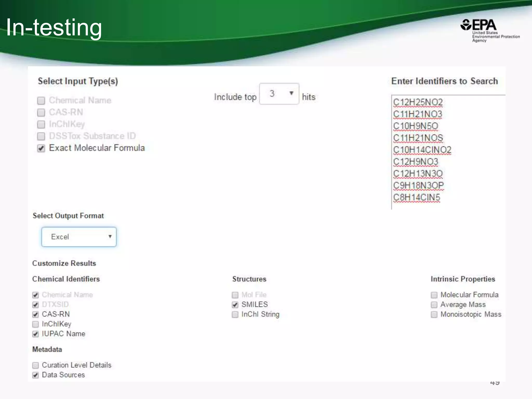The image size is (532, 399).
Task: Uncheck the DTXSID identifier option
Action: coord(36,305)
